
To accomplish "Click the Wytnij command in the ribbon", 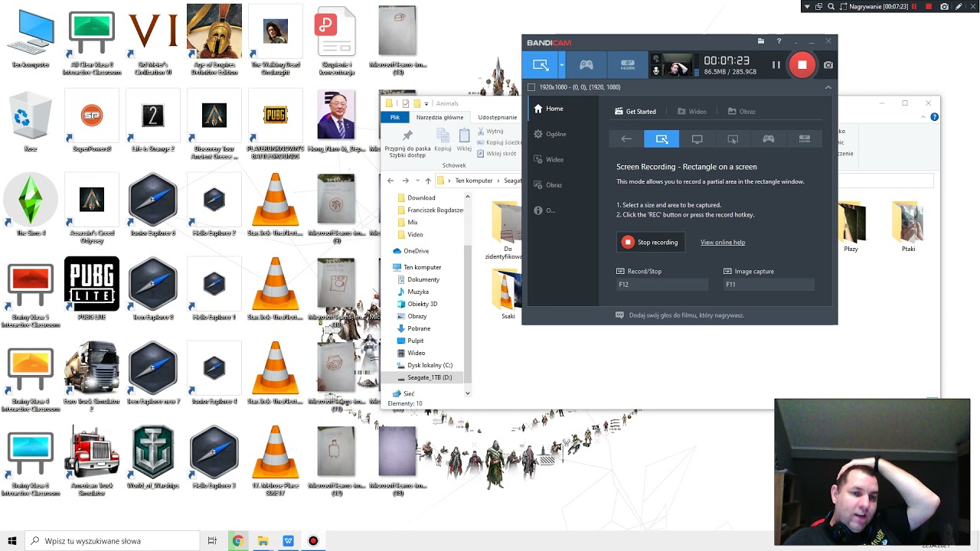I will (488, 131).
